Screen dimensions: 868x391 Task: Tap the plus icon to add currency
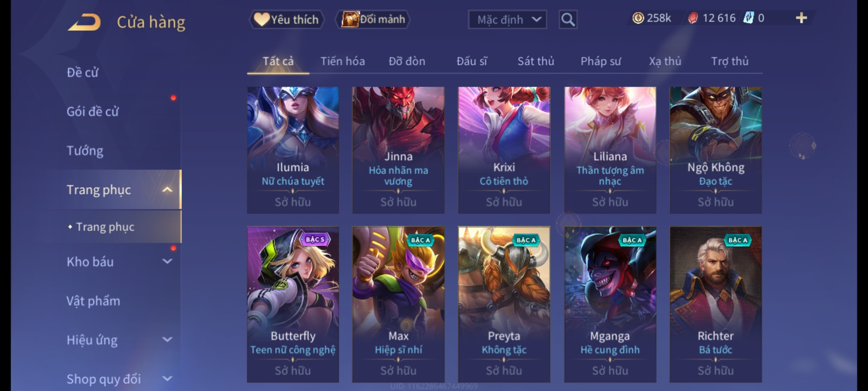[x=801, y=18]
